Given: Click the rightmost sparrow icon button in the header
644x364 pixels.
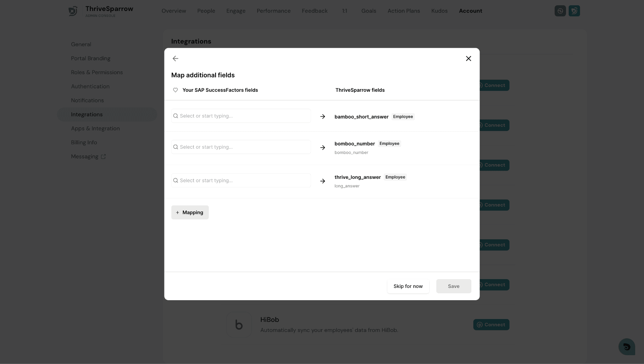Looking at the screenshot, I should click(574, 11).
